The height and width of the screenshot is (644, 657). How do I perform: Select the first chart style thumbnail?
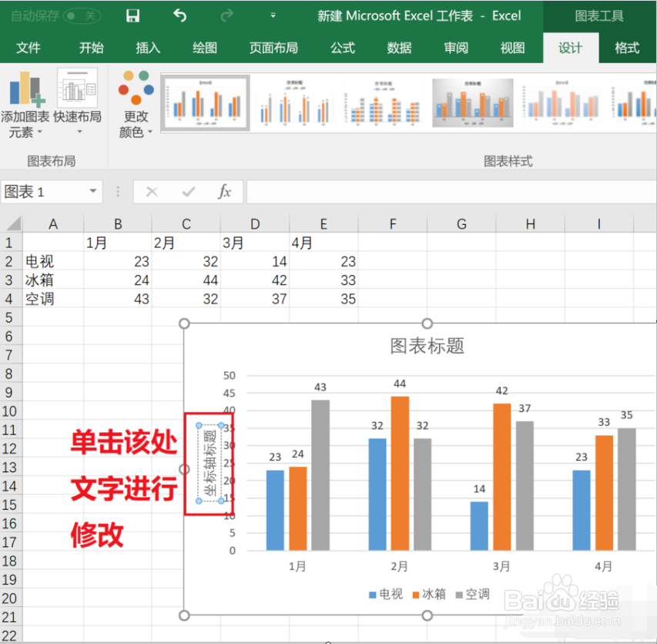206,102
